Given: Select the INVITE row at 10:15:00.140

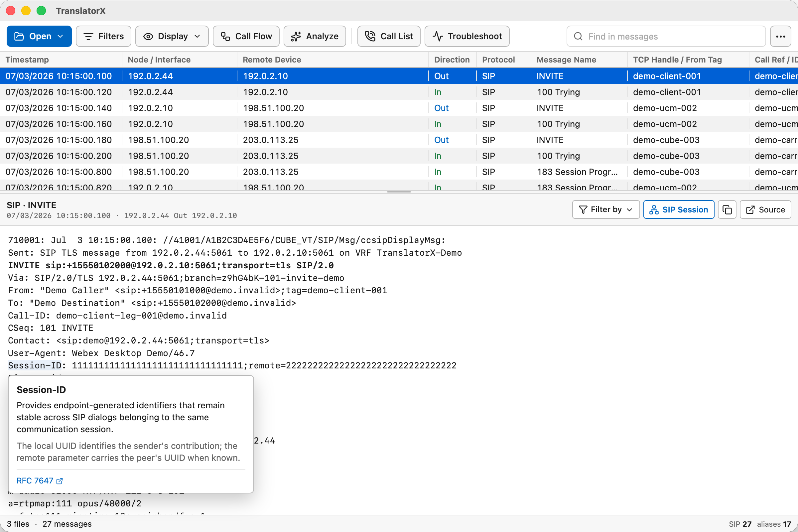Looking at the screenshot, I should pos(399,108).
